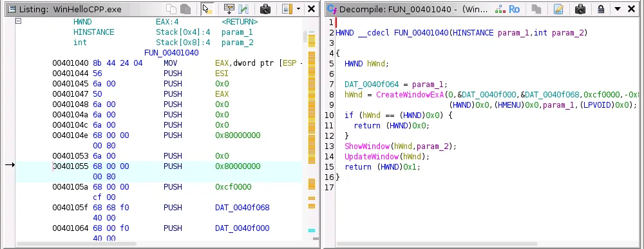Click DAT_0040f000 operand in the Listing

tap(242, 228)
